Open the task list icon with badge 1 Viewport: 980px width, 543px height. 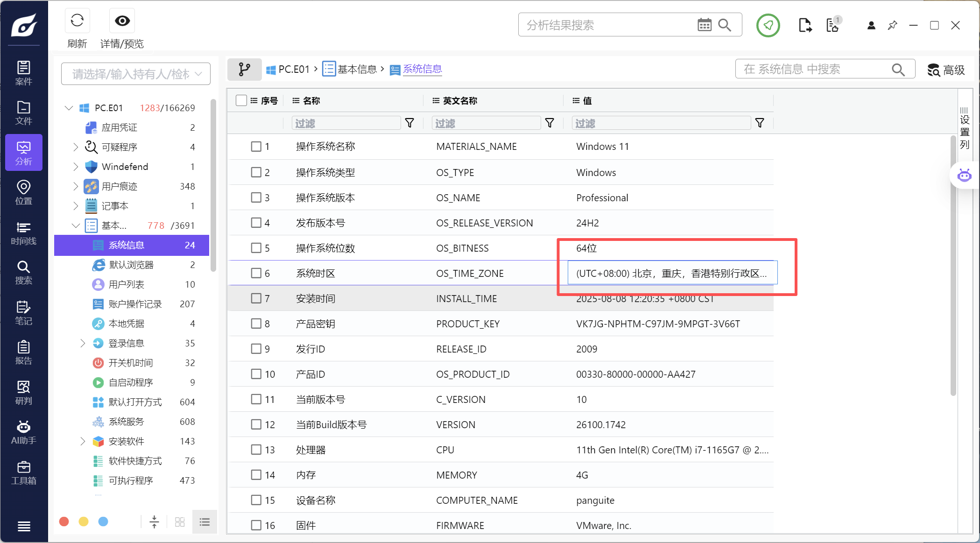coord(833,24)
